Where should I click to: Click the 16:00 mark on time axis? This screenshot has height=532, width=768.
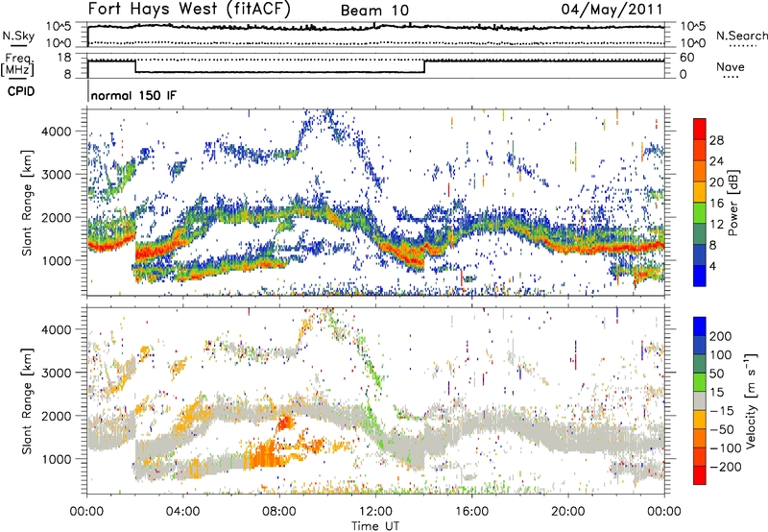pos(472,510)
